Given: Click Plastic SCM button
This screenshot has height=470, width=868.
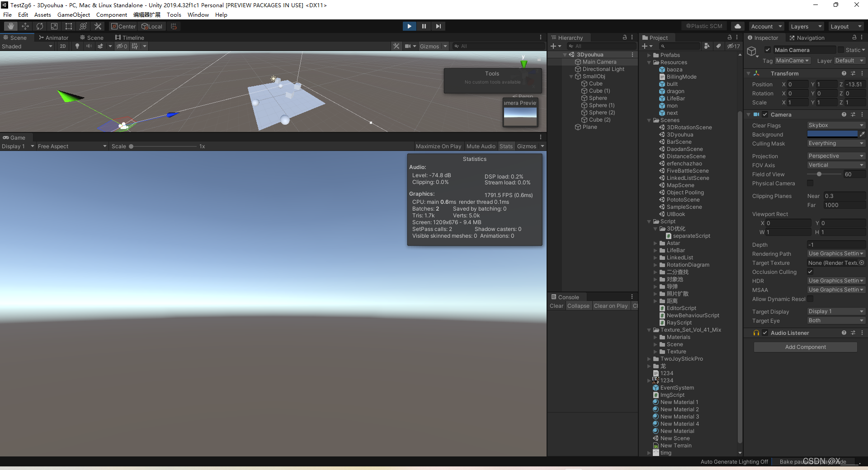Looking at the screenshot, I should [704, 26].
